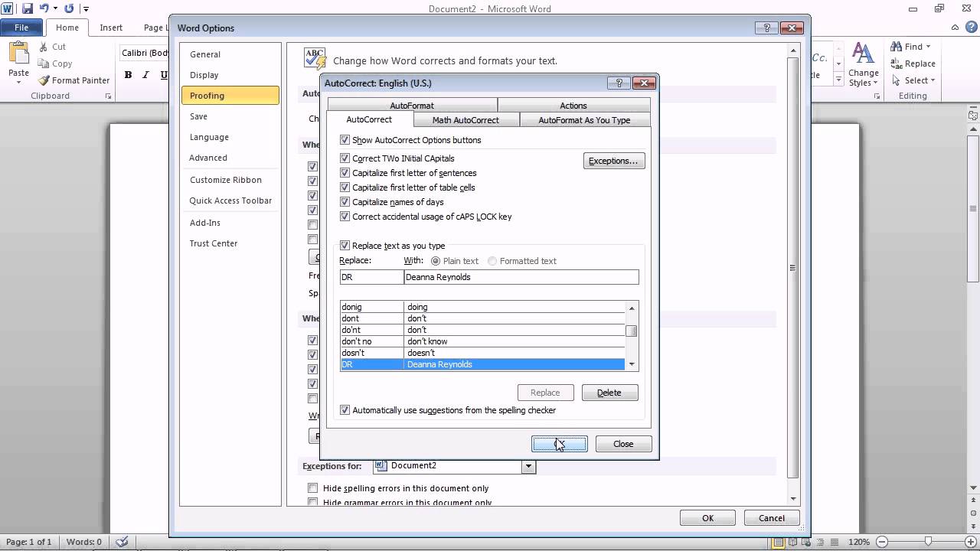This screenshot has height=551, width=980.
Task: Click the Select cursor icon in Editing group
Action: pos(897,80)
